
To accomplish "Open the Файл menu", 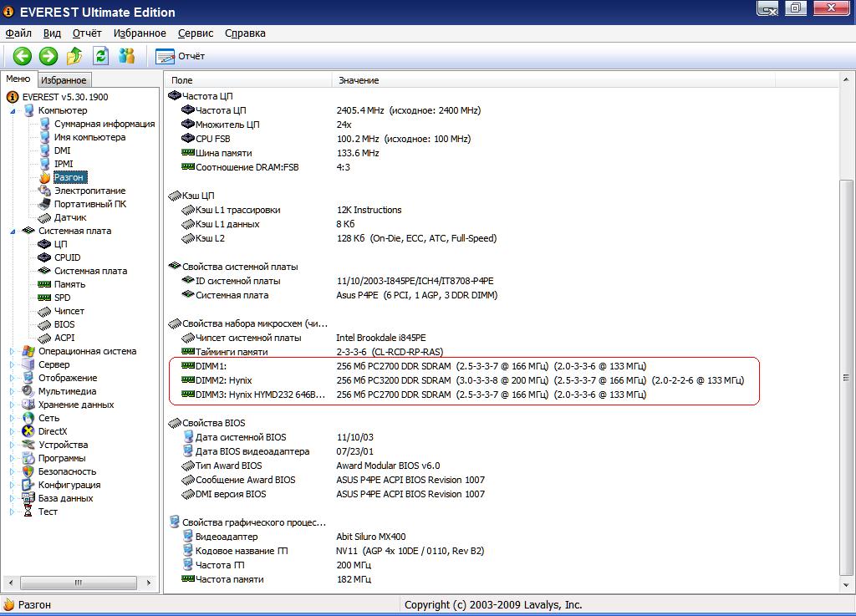I will point(18,33).
